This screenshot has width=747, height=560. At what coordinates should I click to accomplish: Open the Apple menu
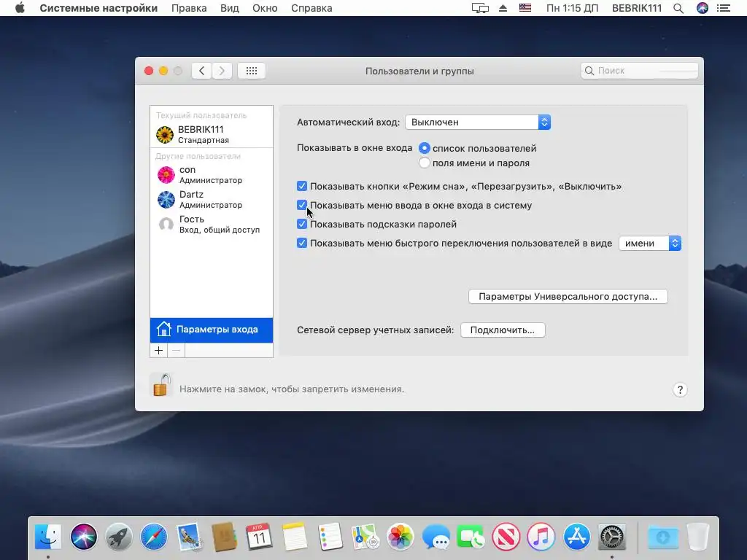point(20,8)
